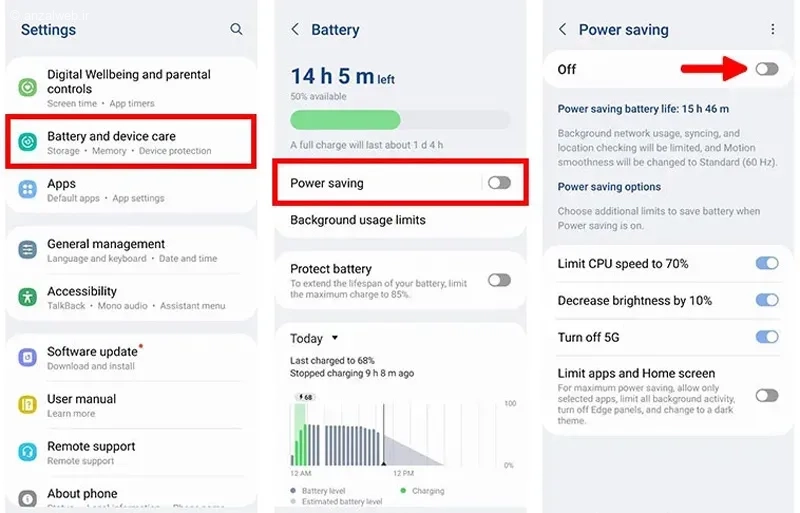
Task: Tap the Accessibility person icon
Action: 28,297
